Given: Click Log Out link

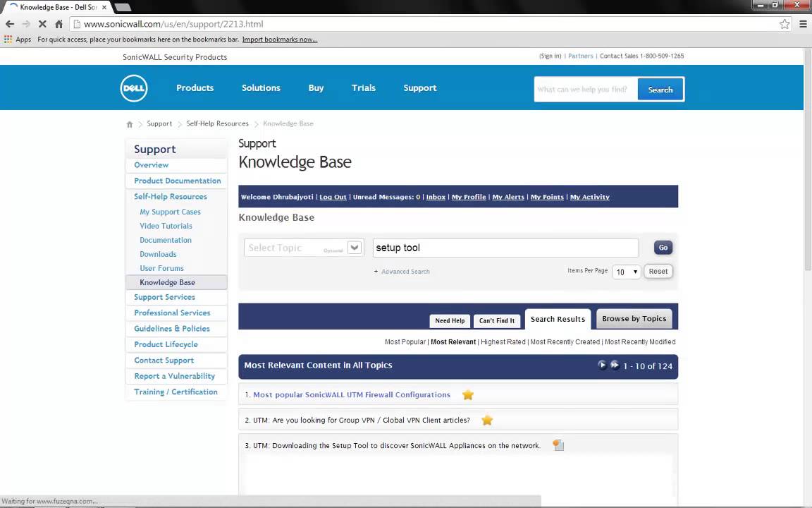Looking at the screenshot, I should [x=333, y=197].
